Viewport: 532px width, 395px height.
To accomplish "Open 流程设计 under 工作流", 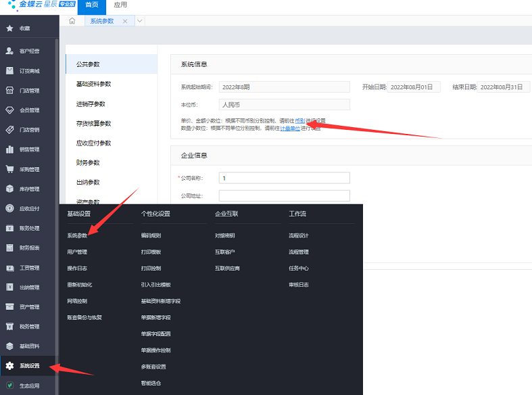I will [298, 235].
